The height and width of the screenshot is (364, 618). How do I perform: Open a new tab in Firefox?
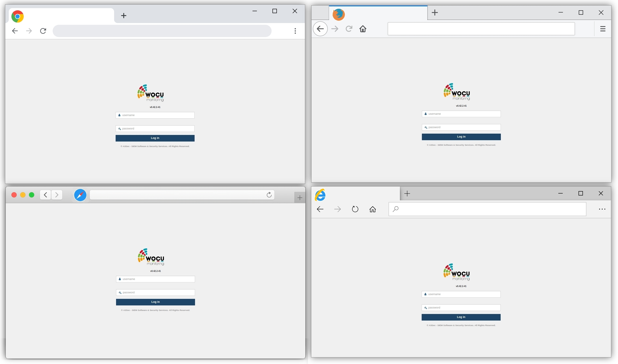[435, 13]
